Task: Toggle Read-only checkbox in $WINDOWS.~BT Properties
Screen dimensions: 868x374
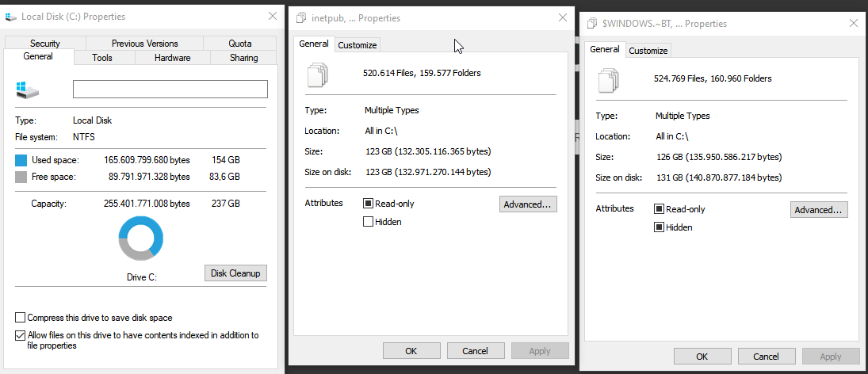Action: [659, 209]
